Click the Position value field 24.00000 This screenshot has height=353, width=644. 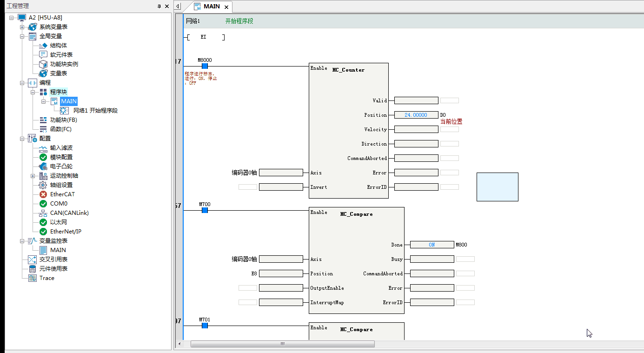coord(416,115)
